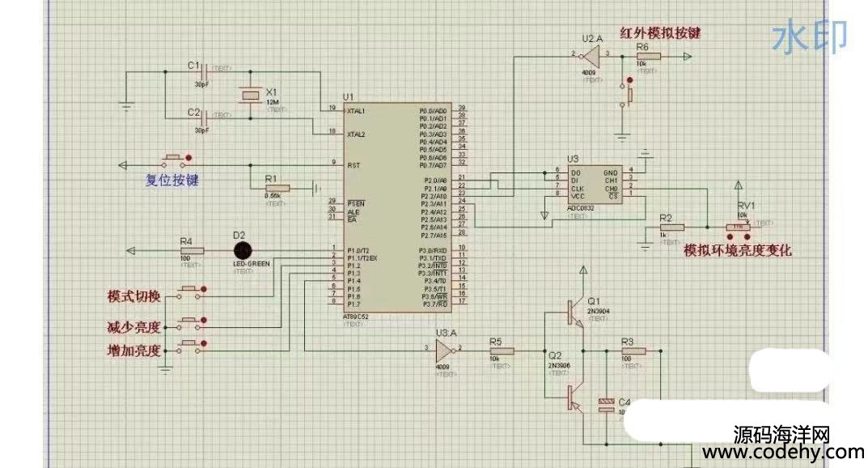
Task: Click the U3:A 4009 inverter near R5
Action: pos(444,351)
